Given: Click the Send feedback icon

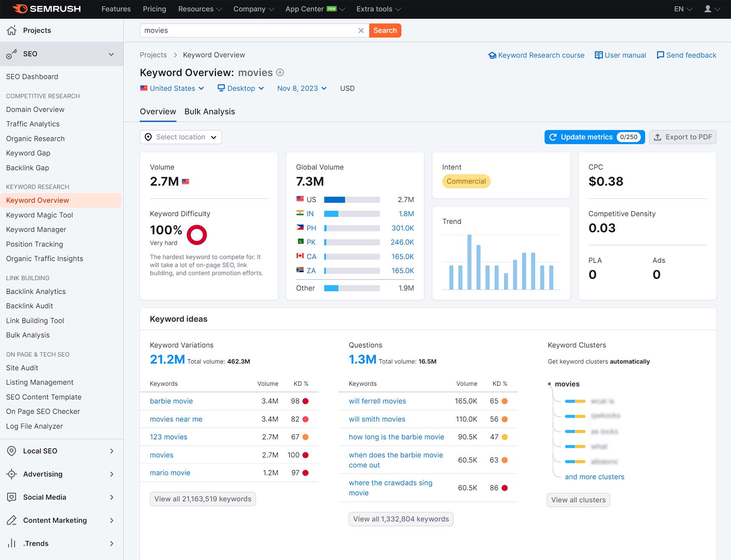Looking at the screenshot, I should point(660,55).
